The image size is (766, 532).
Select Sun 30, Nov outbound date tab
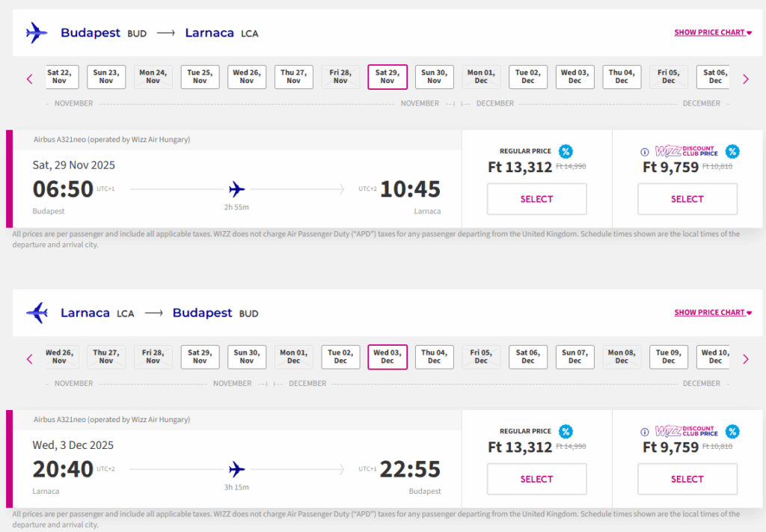click(x=434, y=77)
